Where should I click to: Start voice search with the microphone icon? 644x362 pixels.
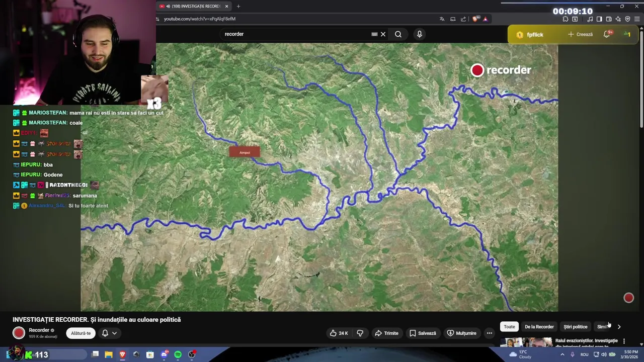pyautogui.click(x=420, y=34)
